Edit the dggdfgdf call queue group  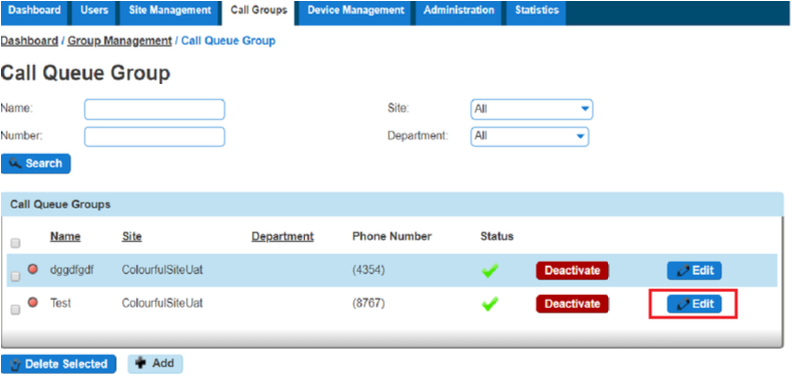point(695,270)
